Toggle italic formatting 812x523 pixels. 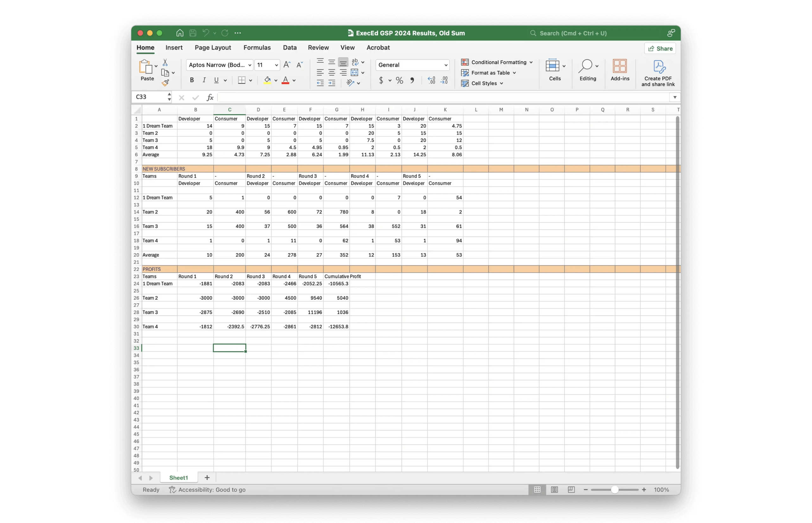pyautogui.click(x=204, y=80)
